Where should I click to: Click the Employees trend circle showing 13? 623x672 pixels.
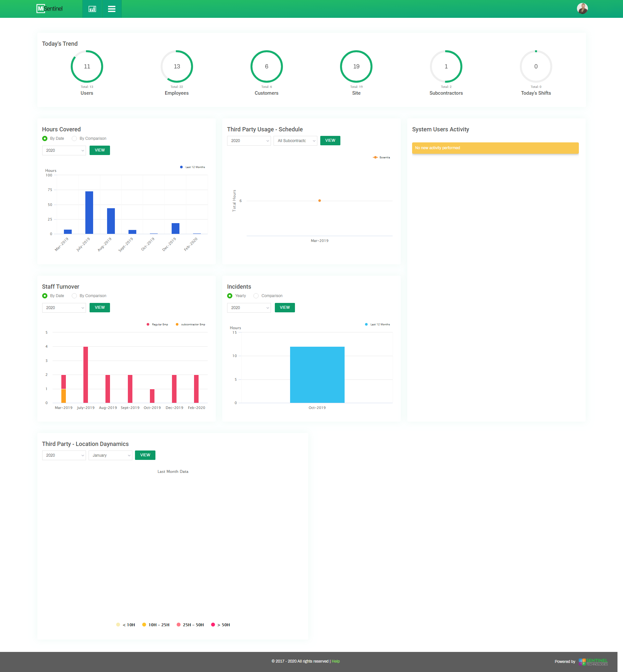coord(177,66)
